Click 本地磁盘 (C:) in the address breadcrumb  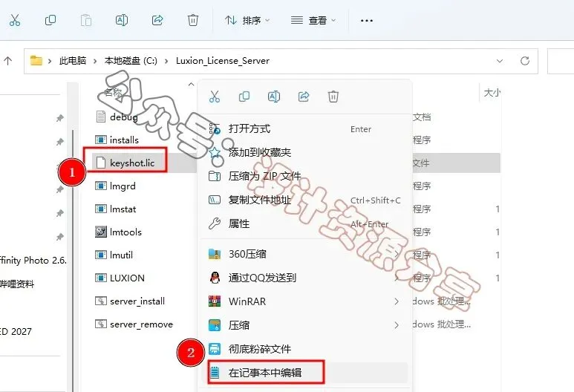[x=131, y=61]
